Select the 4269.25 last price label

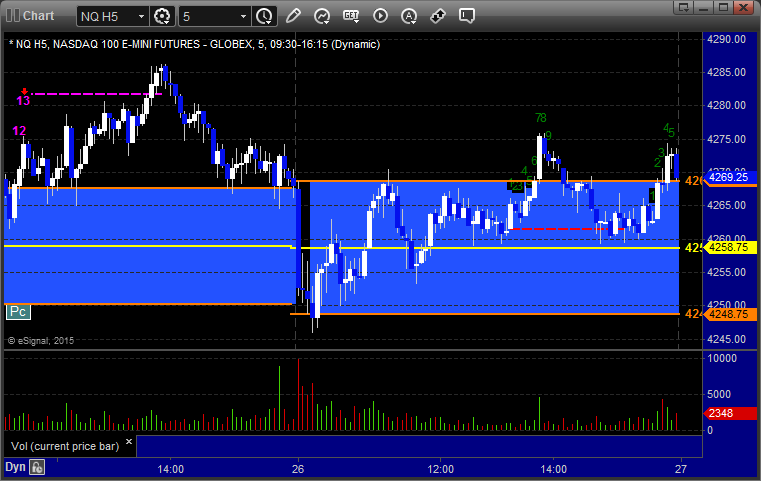click(x=732, y=177)
